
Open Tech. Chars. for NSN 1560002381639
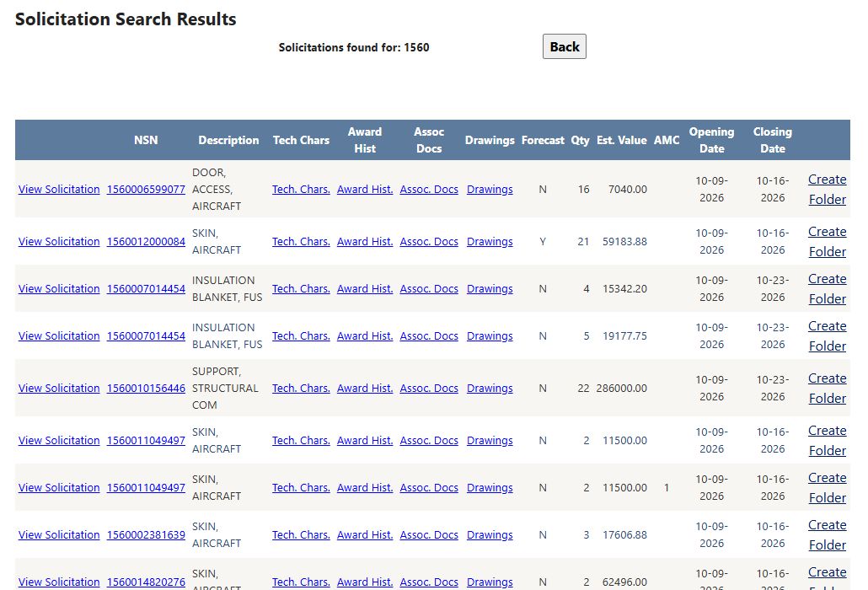[x=301, y=535]
